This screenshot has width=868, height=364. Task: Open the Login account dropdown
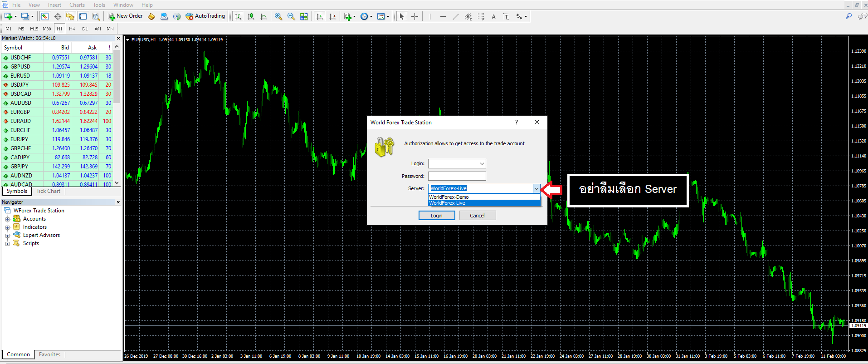(482, 163)
